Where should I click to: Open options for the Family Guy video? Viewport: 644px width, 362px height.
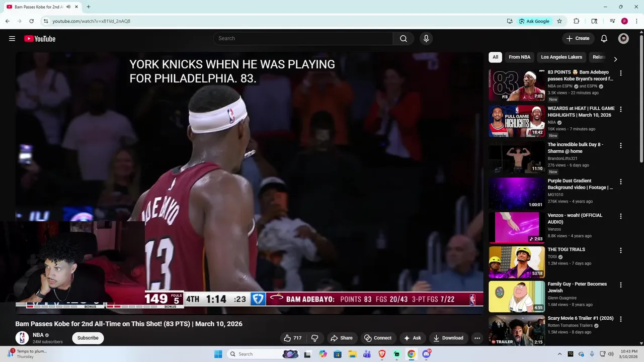click(x=620, y=285)
